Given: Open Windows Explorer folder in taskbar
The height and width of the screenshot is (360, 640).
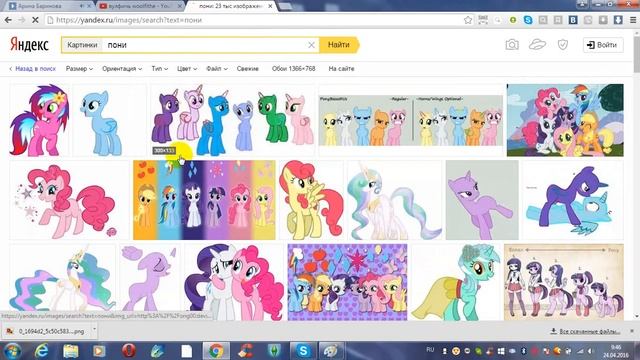Looking at the screenshot, I should click(x=71, y=351).
